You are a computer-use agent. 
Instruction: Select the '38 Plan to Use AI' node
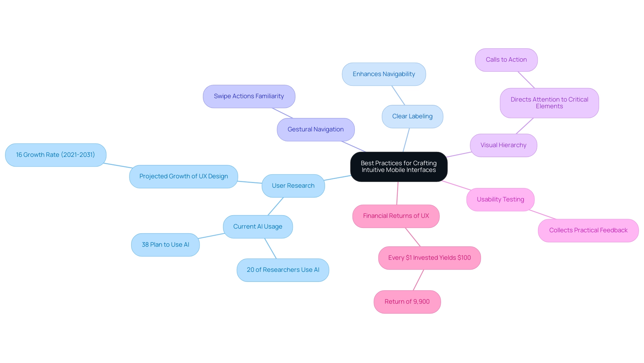(164, 246)
